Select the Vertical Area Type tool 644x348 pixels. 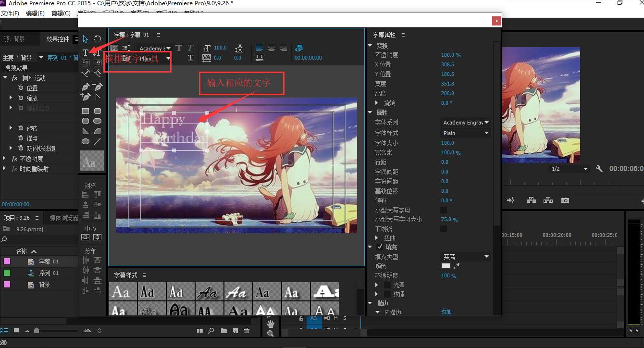[x=98, y=63]
